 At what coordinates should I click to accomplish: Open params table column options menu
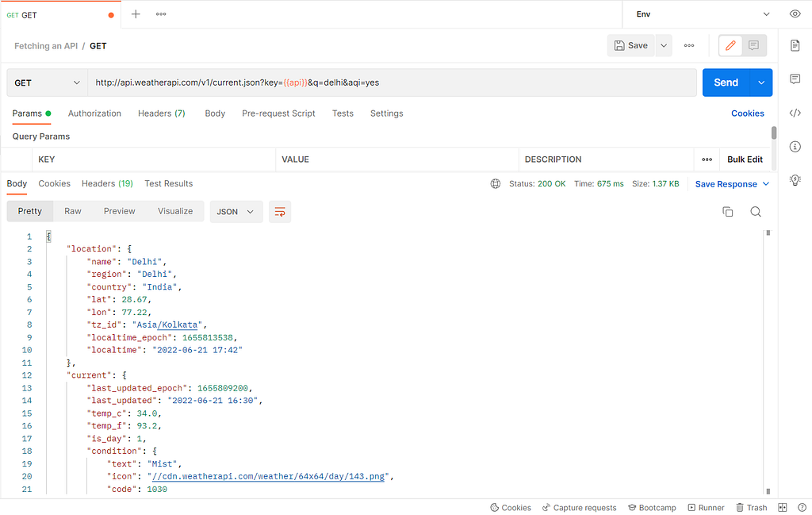[x=707, y=159]
